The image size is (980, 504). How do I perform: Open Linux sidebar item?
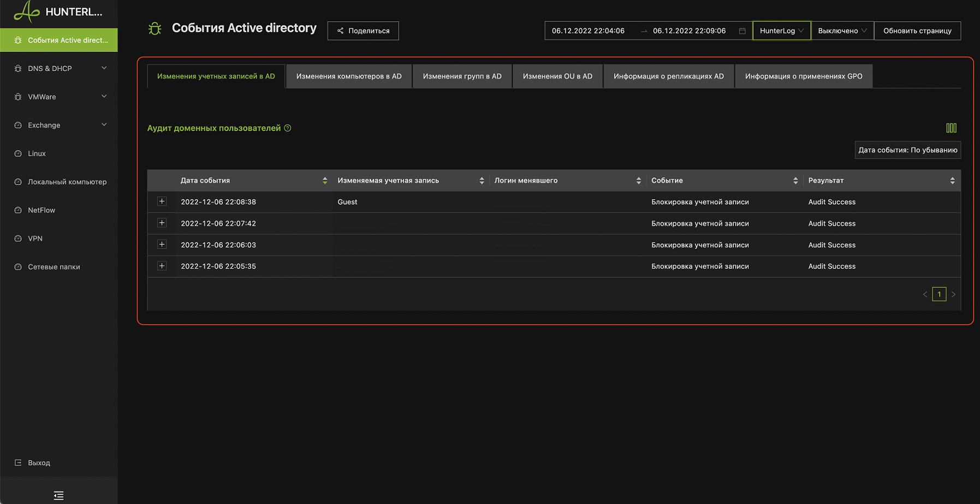pyautogui.click(x=59, y=153)
